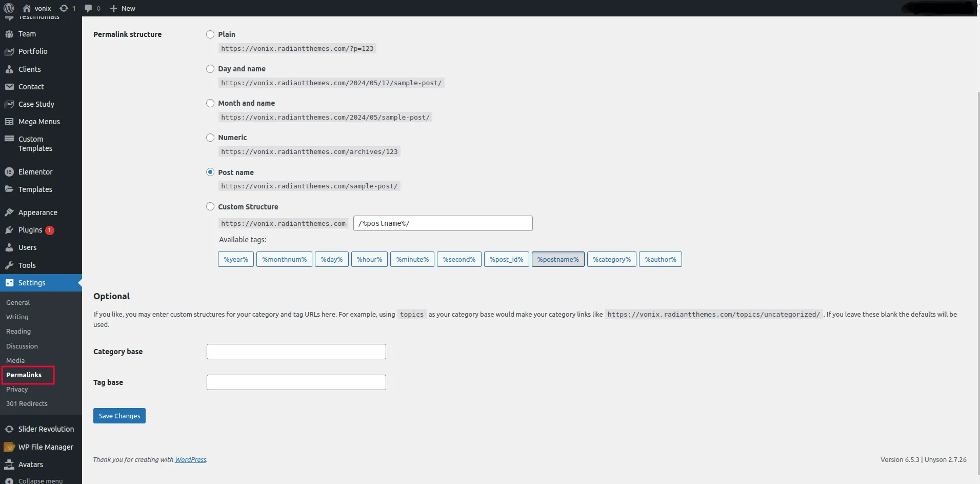Click the Team sidebar icon

(x=9, y=34)
